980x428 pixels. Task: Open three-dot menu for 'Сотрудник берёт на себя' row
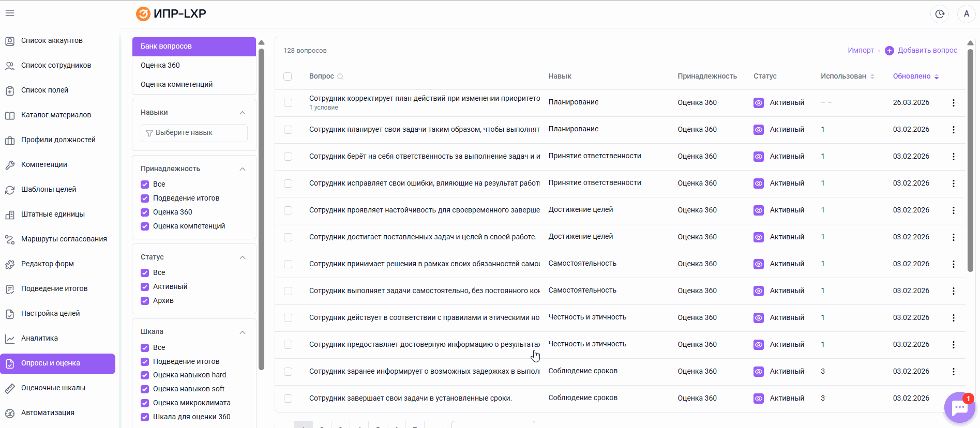click(x=954, y=157)
